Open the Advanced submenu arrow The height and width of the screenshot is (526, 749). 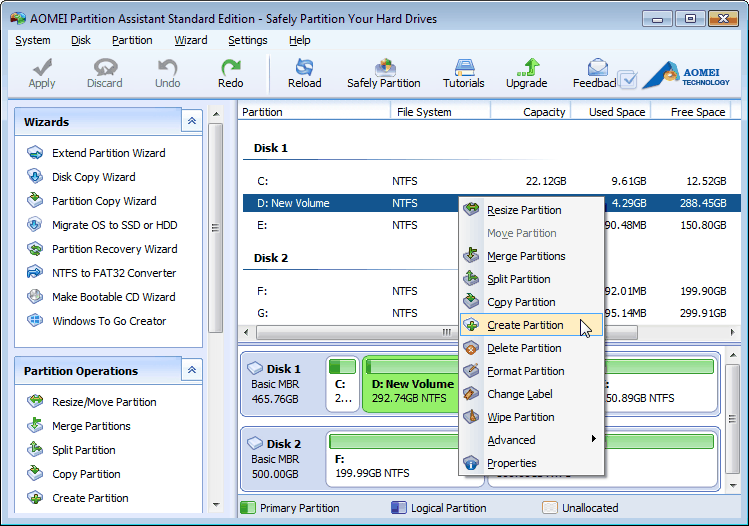click(x=593, y=439)
